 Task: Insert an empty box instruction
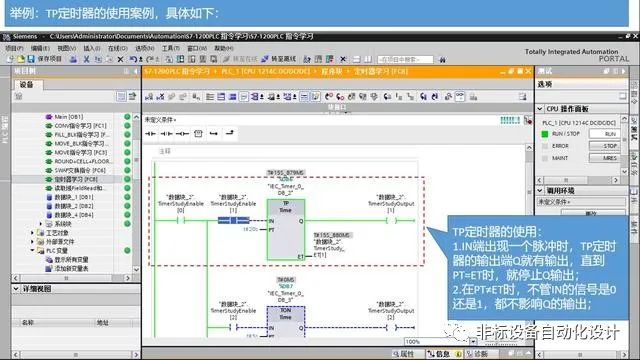tap(198, 133)
